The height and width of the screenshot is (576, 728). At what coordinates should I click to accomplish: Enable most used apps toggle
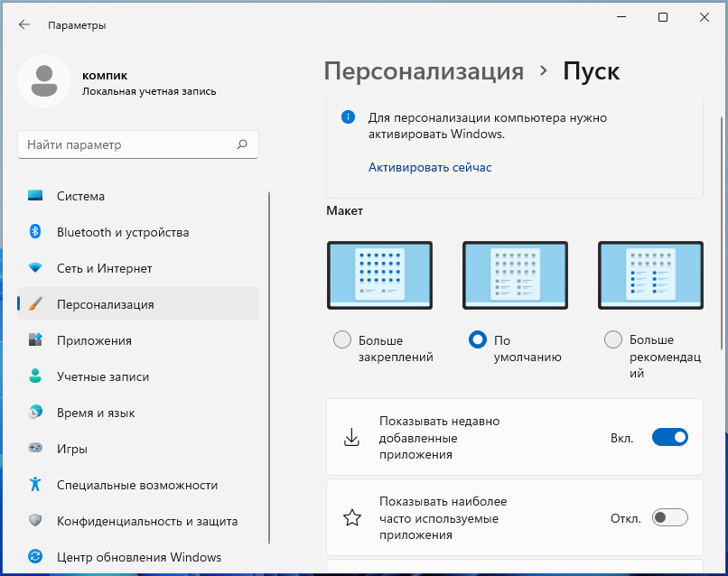tap(669, 518)
